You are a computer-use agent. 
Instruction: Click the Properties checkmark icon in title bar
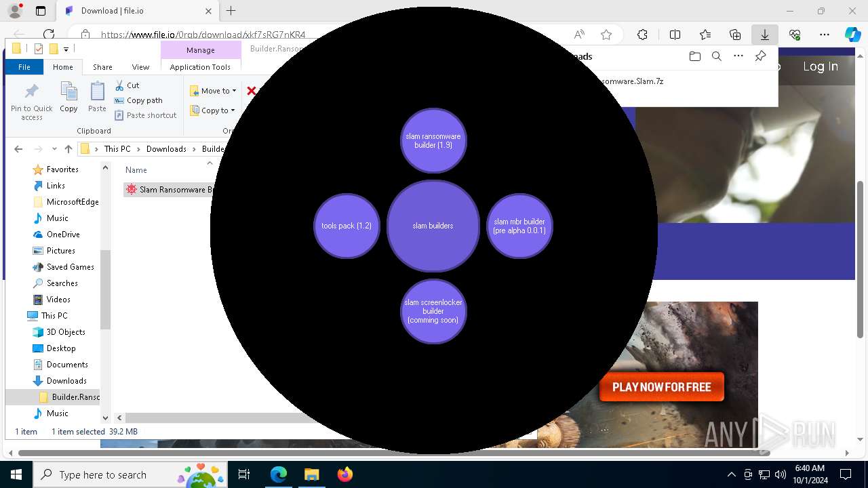(39, 49)
